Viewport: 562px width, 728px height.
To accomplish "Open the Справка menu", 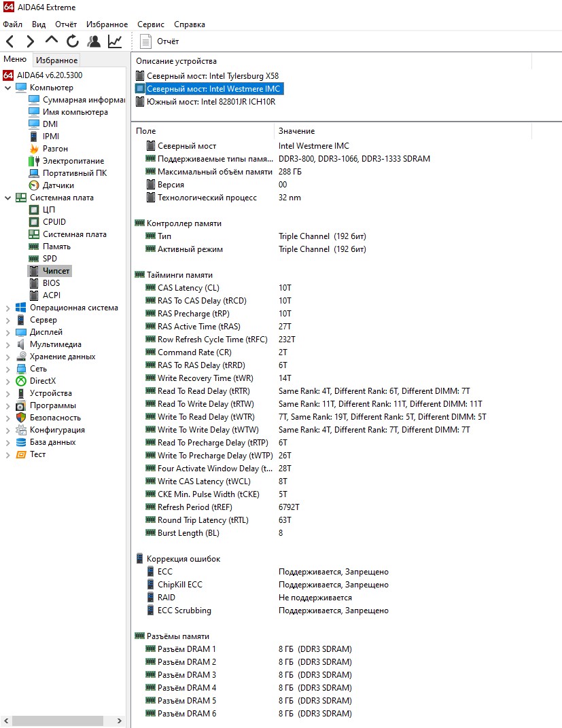I will 190,24.
